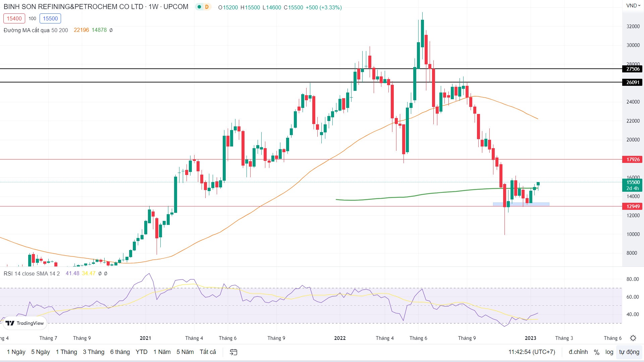The image size is (644, 362).
Task: Click the 2023 label on time axis
Action: 531,338
